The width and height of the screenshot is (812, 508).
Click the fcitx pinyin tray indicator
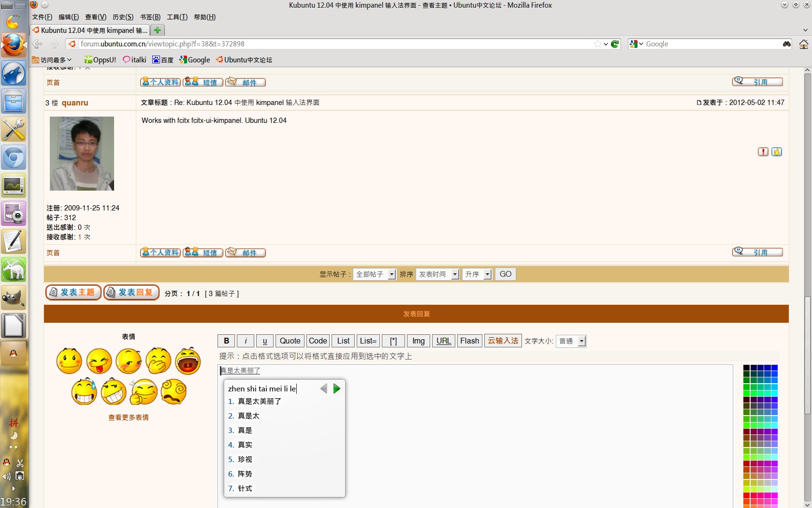point(14,423)
